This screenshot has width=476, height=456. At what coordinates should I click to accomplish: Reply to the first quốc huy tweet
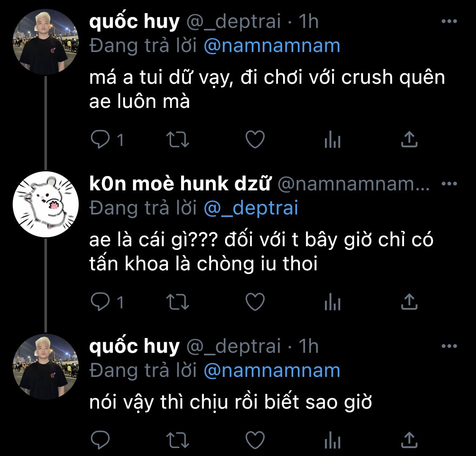point(100,139)
